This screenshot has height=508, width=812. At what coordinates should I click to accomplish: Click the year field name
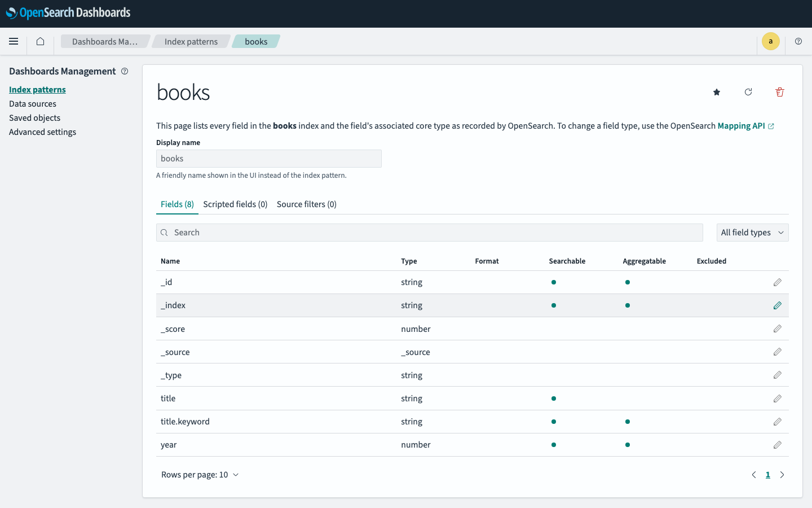pyautogui.click(x=169, y=445)
